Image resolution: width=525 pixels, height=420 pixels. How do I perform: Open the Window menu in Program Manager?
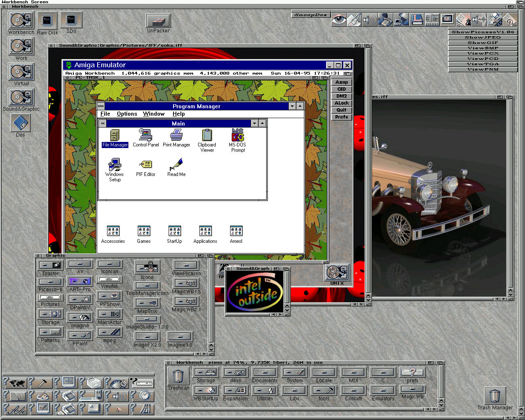click(154, 114)
